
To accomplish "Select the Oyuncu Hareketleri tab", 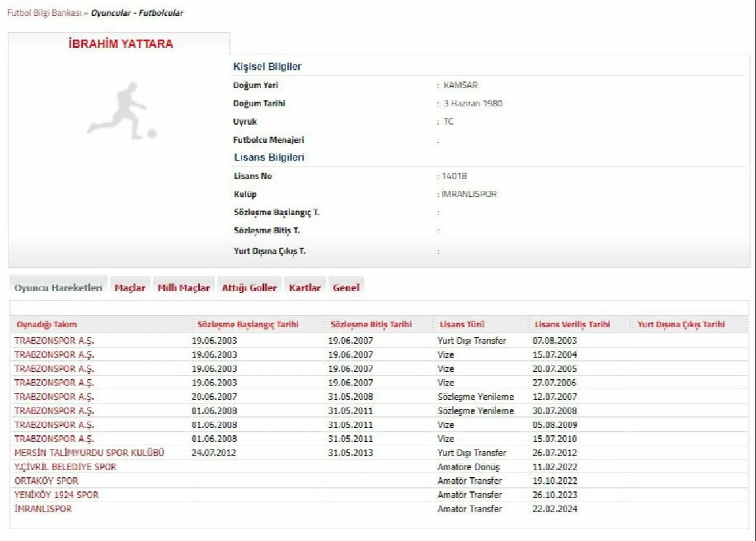I will click(58, 288).
